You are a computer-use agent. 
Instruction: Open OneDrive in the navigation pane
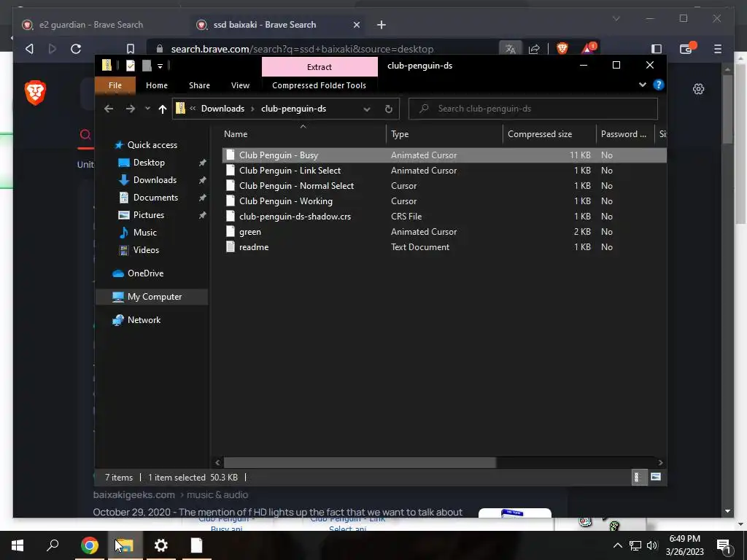[x=145, y=273]
